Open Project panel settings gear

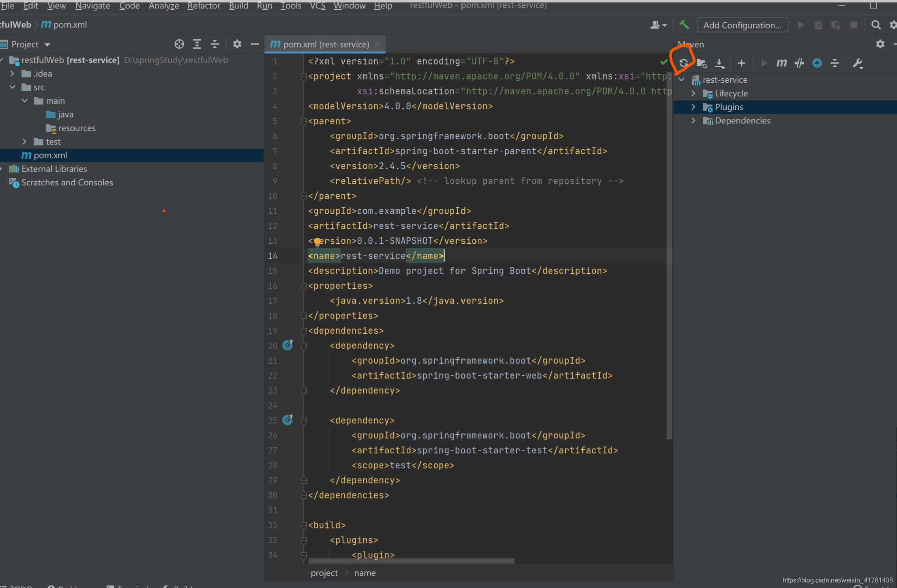237,44
